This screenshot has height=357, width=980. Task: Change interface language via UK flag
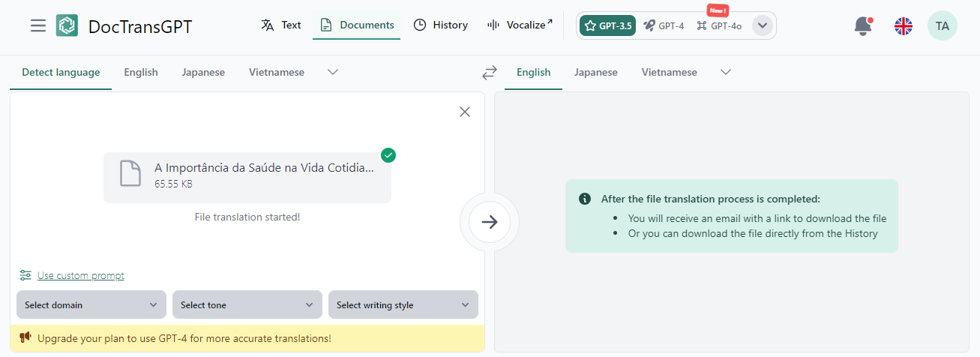[904, 26]
